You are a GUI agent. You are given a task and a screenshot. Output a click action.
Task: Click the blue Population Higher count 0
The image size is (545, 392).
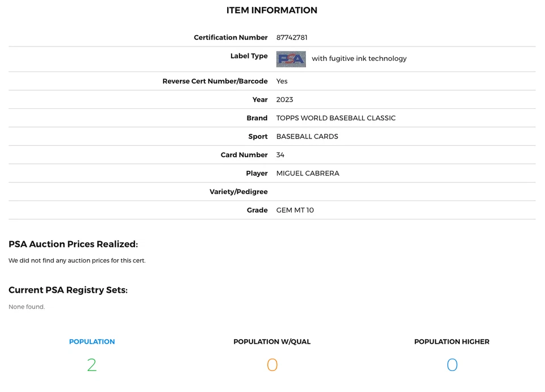pos(452,365)
